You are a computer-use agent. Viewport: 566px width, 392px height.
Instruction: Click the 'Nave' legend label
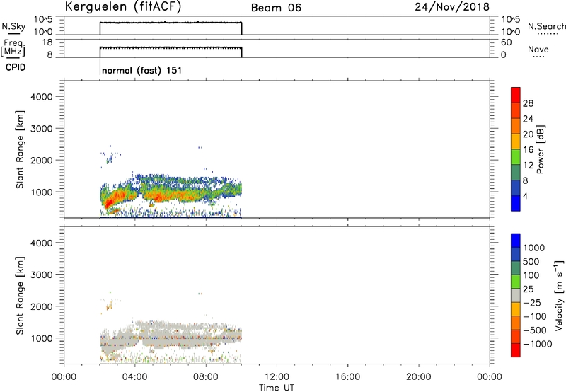(x=538, y=49)
